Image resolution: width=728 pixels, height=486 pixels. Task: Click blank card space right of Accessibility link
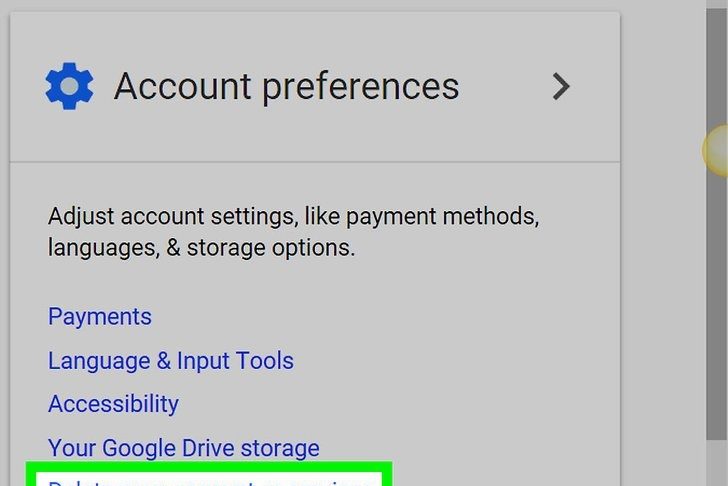coord(400,404)
